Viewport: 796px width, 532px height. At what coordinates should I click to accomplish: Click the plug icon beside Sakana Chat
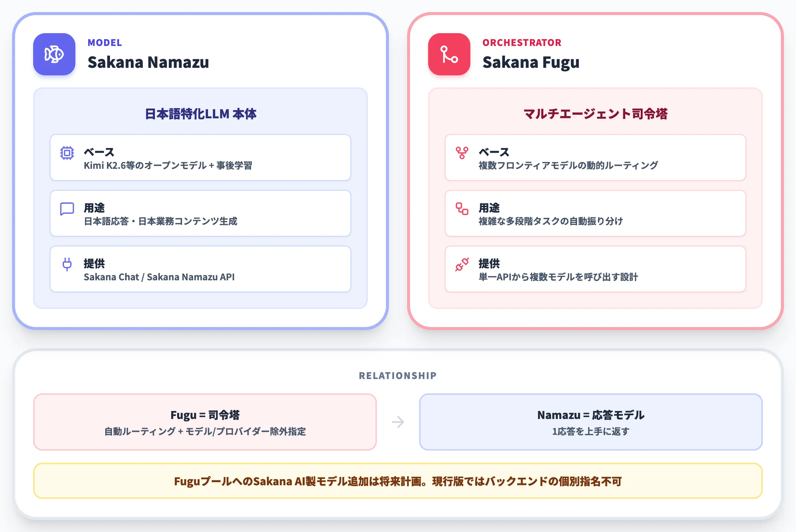(67, 264)
